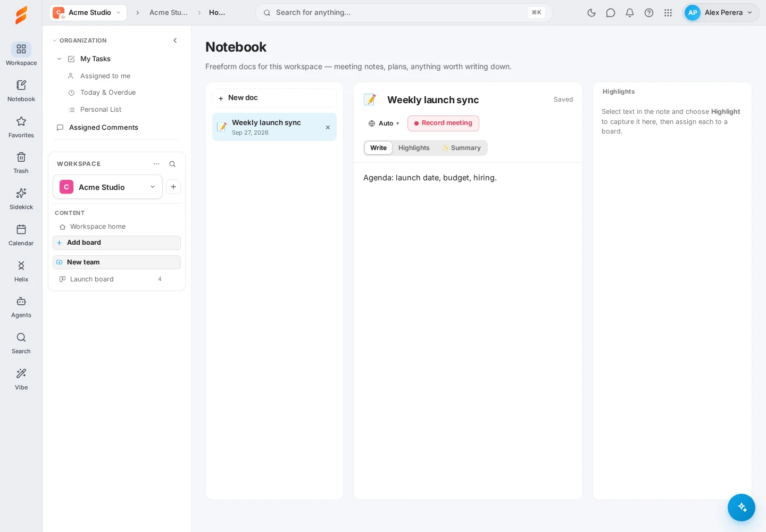Viewport: 766px width, 532px height.
Task: Open Today & Overdue tasks
Action: (x=108, y=93)
